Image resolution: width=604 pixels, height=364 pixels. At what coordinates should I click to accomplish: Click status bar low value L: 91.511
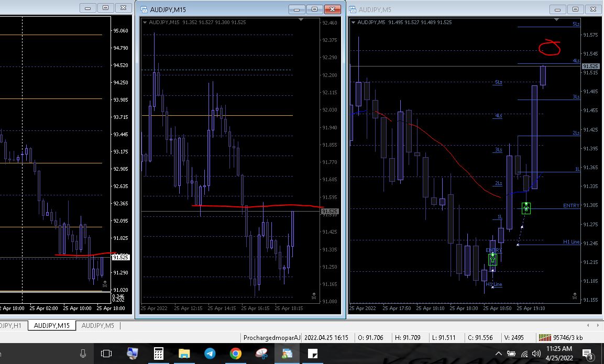[x=444, y=338]
